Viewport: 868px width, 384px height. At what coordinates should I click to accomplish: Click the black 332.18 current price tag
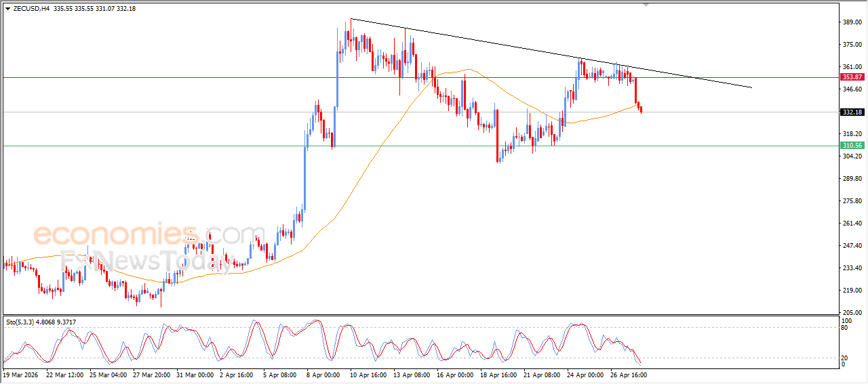click(x=851, y=112)
